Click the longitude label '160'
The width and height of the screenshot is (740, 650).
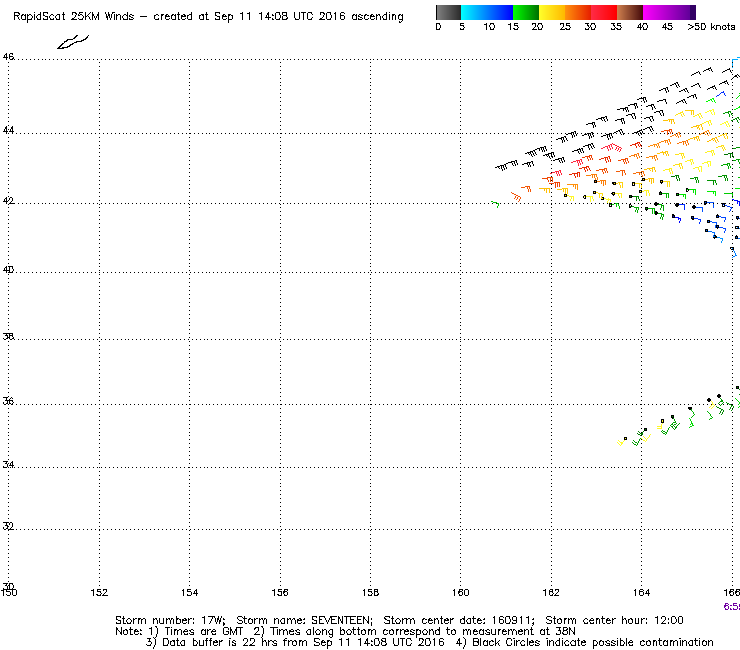tap(461, 592)
